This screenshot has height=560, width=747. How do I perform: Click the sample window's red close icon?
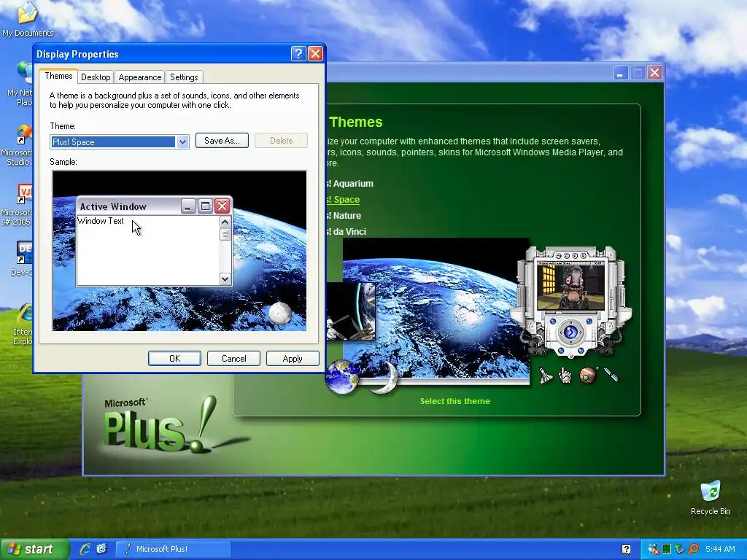222,206
